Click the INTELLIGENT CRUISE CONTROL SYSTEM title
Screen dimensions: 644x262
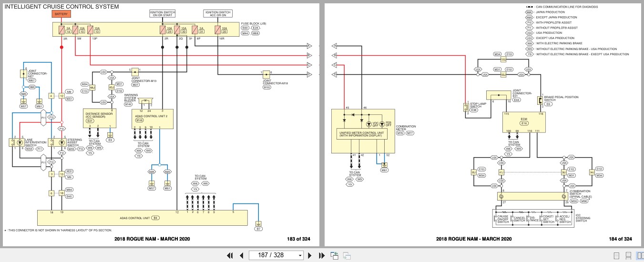click(61, 7)
